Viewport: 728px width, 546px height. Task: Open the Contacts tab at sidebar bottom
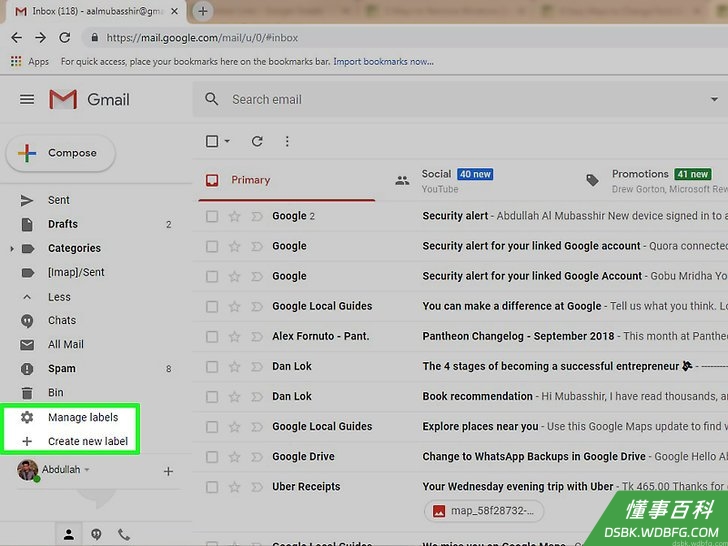pos(69,534)
